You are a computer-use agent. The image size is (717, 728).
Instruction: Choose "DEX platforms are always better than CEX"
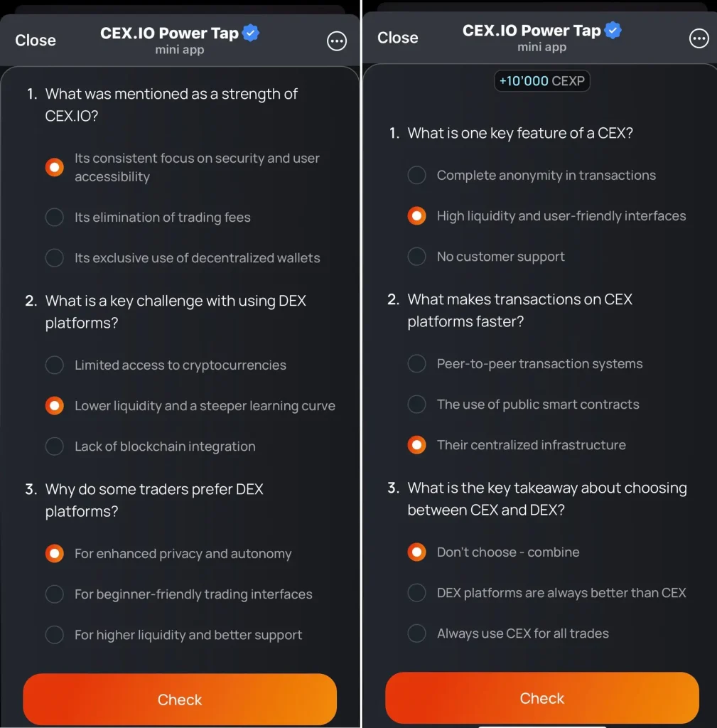pyautogui.click(x=417, y=593)
